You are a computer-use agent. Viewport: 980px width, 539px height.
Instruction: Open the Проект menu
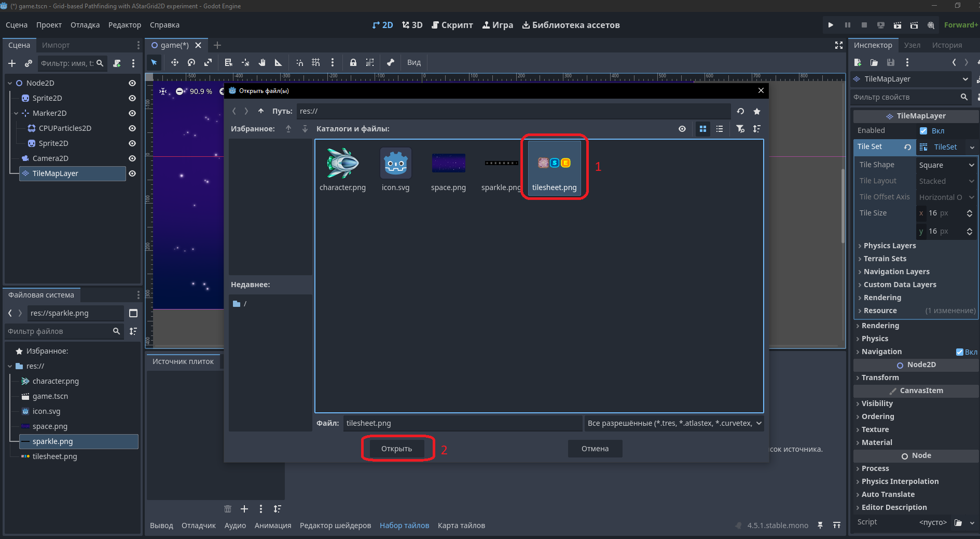[49, 25]
